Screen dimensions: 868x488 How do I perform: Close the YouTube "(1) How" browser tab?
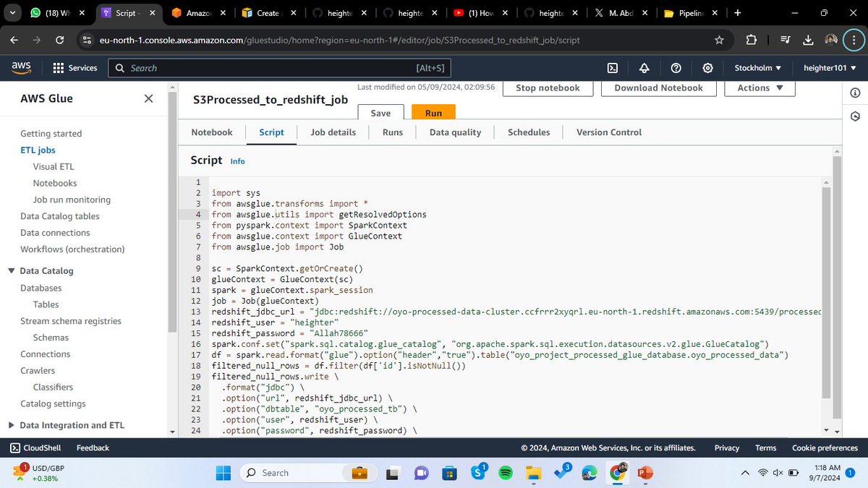click(504, 13)
